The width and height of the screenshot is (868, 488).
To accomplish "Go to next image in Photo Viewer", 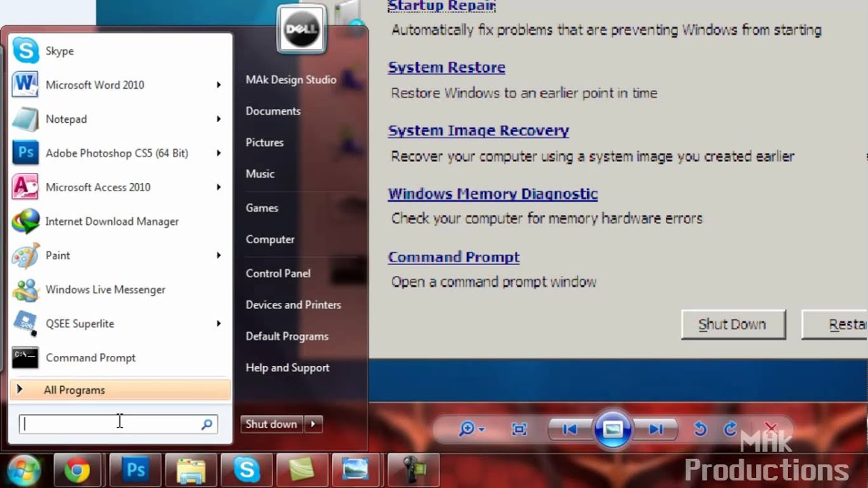I will point(655,429).
